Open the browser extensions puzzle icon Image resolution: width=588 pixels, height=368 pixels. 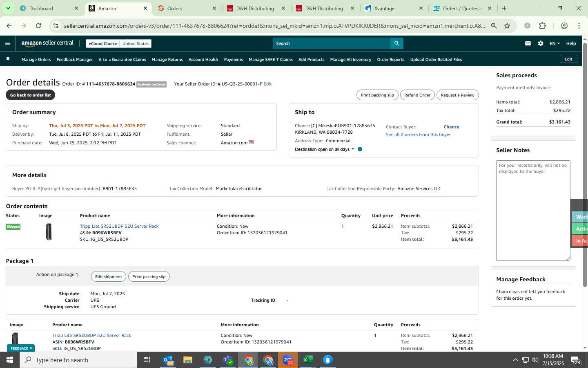[x=542, y=26]
